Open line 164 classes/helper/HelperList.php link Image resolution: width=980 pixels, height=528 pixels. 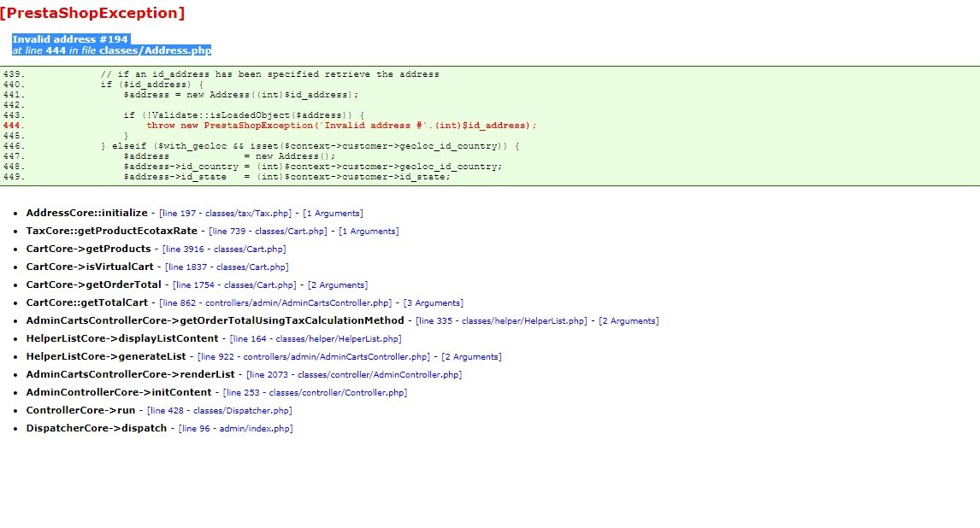(316, 339)
